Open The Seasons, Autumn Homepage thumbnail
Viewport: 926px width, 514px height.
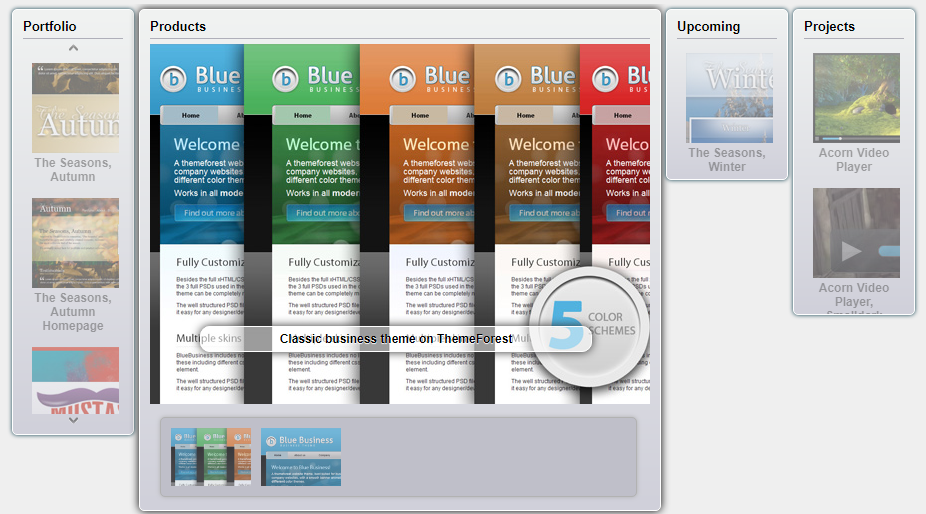click(75, 243)
